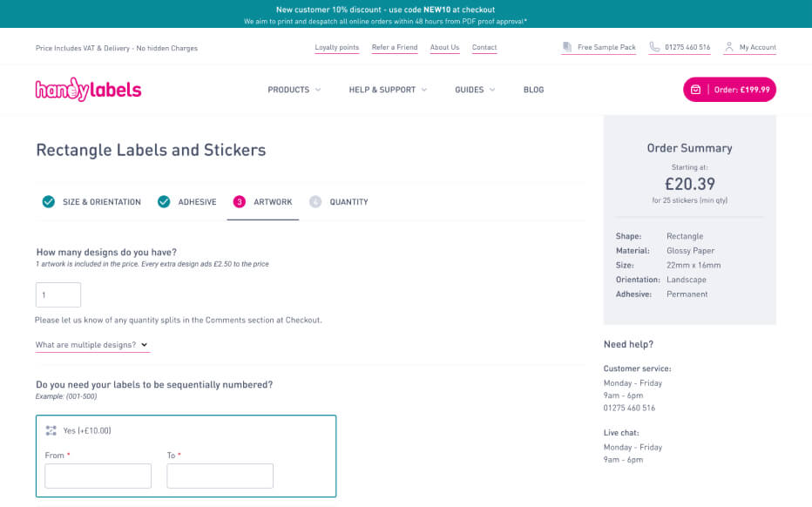Click the shopping bag icon in Order button

click(695, 90)
